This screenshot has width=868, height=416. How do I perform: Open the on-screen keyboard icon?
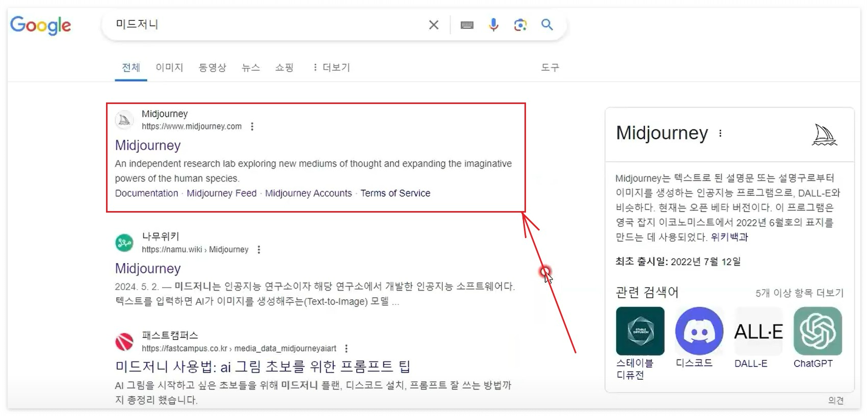pos(467,25)
